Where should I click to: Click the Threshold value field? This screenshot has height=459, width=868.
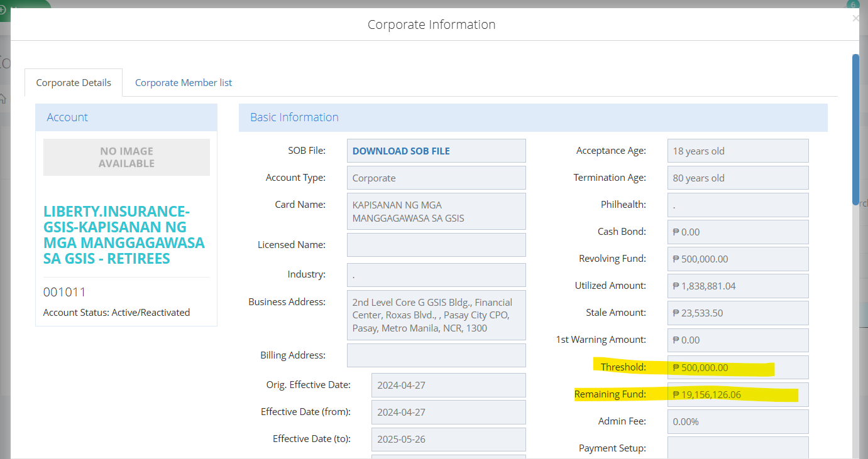(x=738, y=367)
